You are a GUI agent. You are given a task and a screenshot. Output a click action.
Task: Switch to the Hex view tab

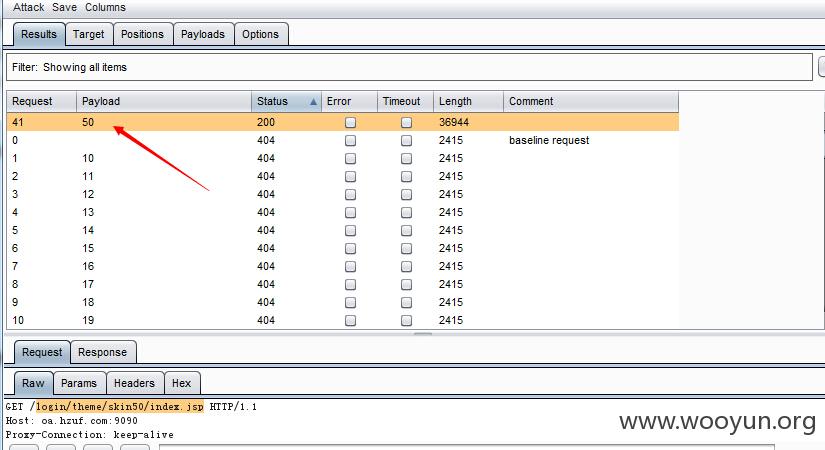pyautogui.click(x=182, y=383)
